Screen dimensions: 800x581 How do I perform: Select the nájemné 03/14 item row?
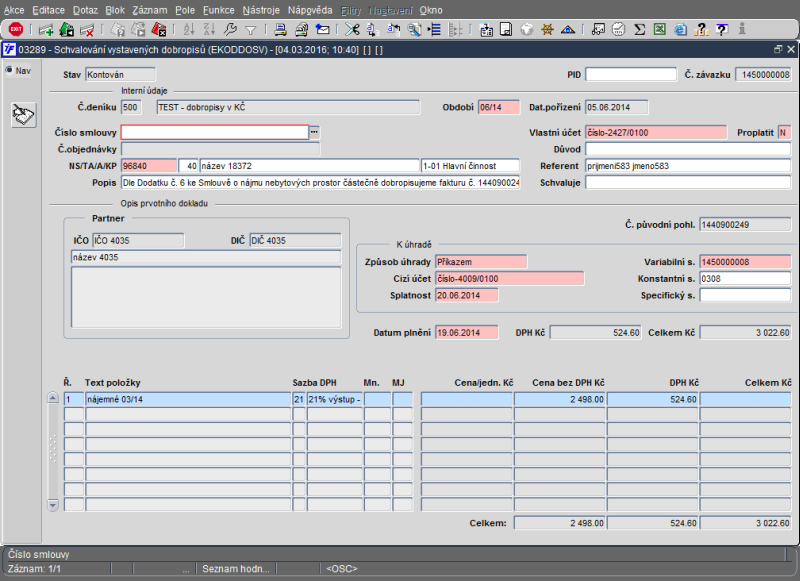click(x=187, y=399)
